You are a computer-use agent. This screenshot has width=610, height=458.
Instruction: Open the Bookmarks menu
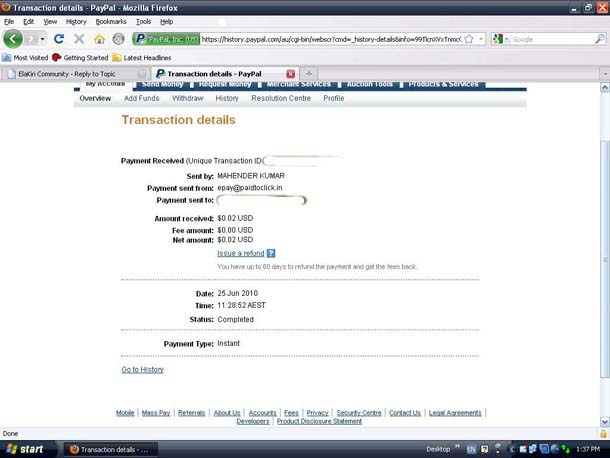(111, 21)
